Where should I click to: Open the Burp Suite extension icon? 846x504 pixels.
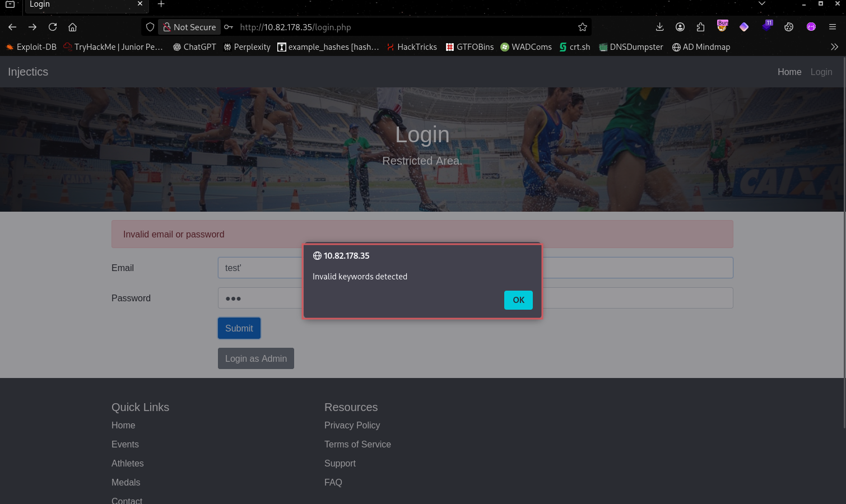(x=722, y=26)
